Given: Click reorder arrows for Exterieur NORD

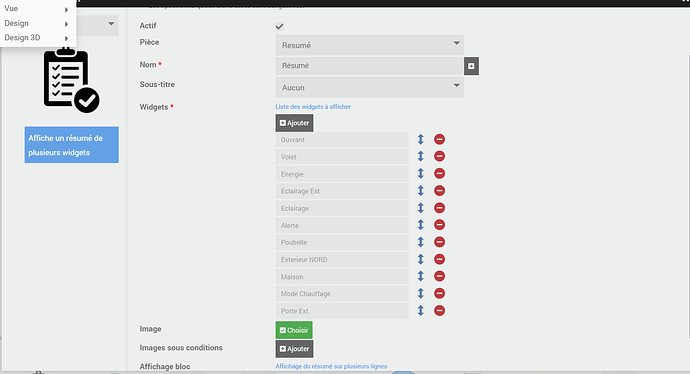Looking at the screenshot, I should (x=421, y=259).
